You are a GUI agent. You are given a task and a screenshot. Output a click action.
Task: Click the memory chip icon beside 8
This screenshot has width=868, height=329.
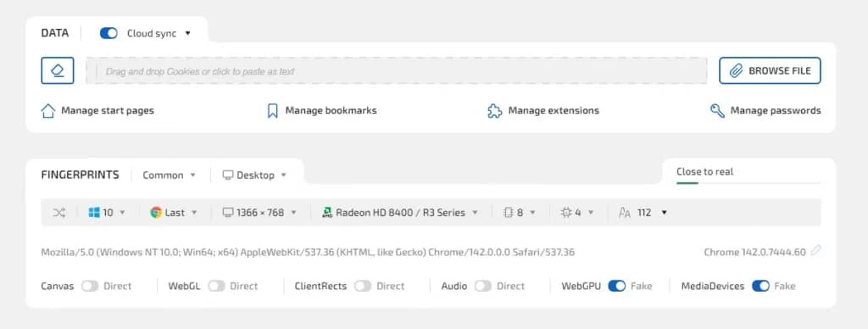point(509,213)
